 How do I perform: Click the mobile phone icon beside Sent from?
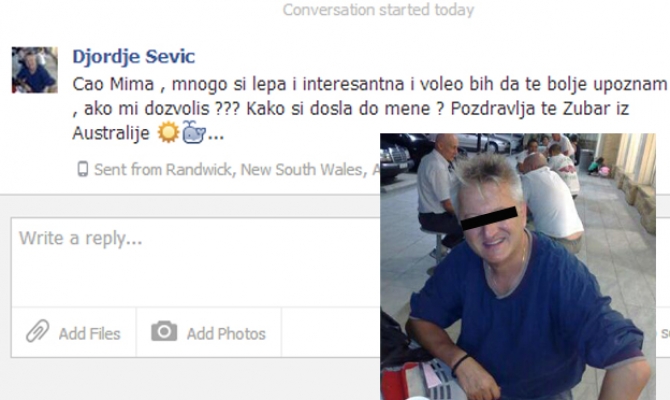tap(82, 169)
